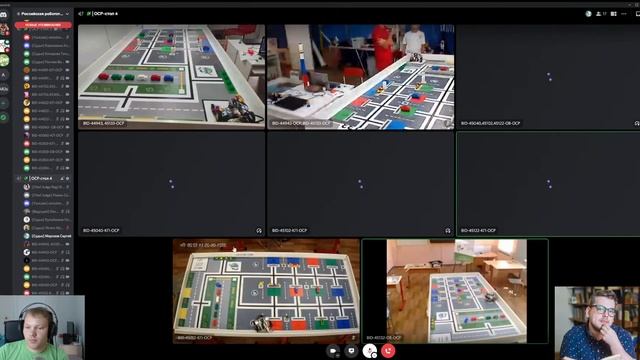The width and height of the screenshot is (640, 360).
Task: Collapse the ОСР-стол 4 voice channel list
Action: (19, 178)
